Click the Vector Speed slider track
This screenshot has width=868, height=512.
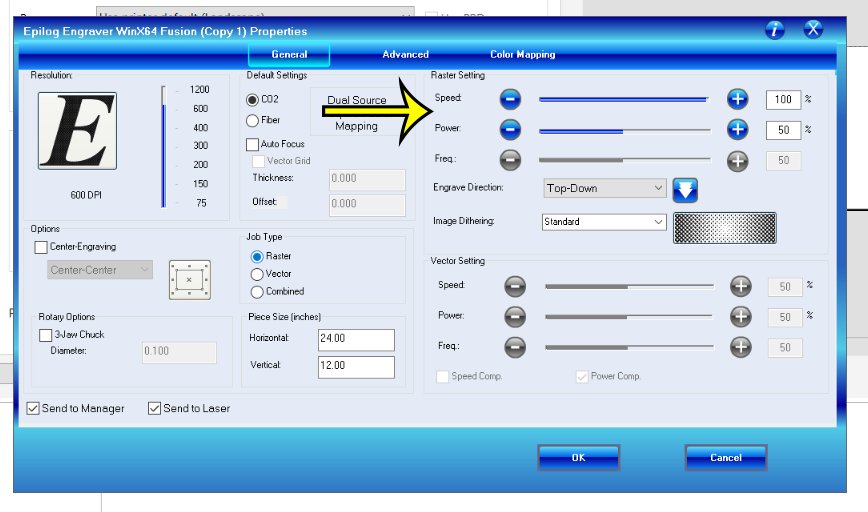[629, 286]
